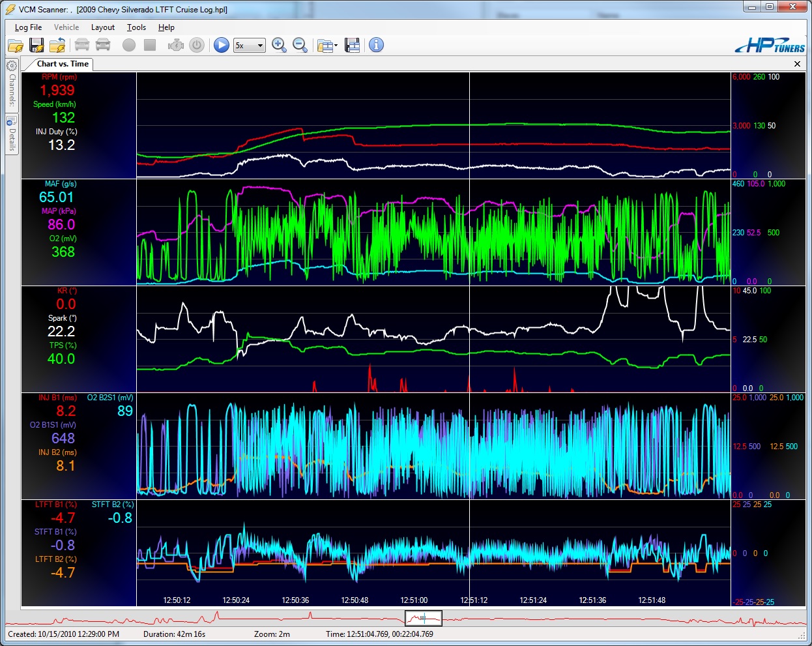
Task: Click the Time status readout
Action: [x=379, y=634]
